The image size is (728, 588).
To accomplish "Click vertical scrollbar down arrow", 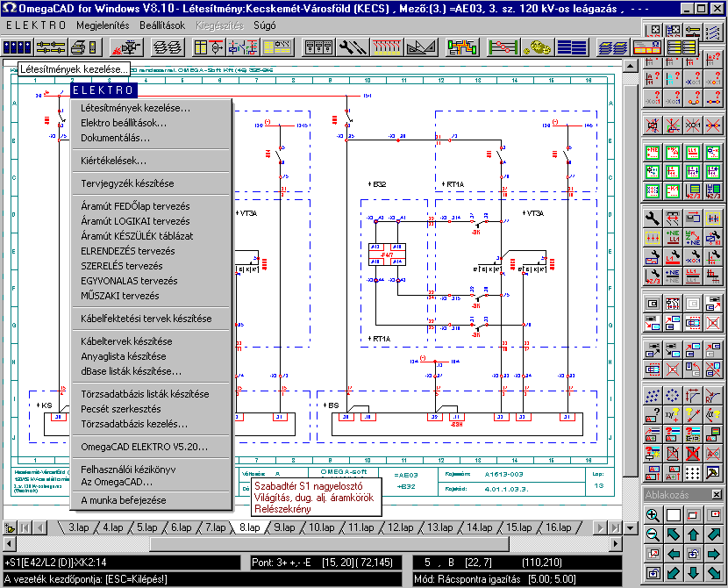I will [x=630, y=528].
